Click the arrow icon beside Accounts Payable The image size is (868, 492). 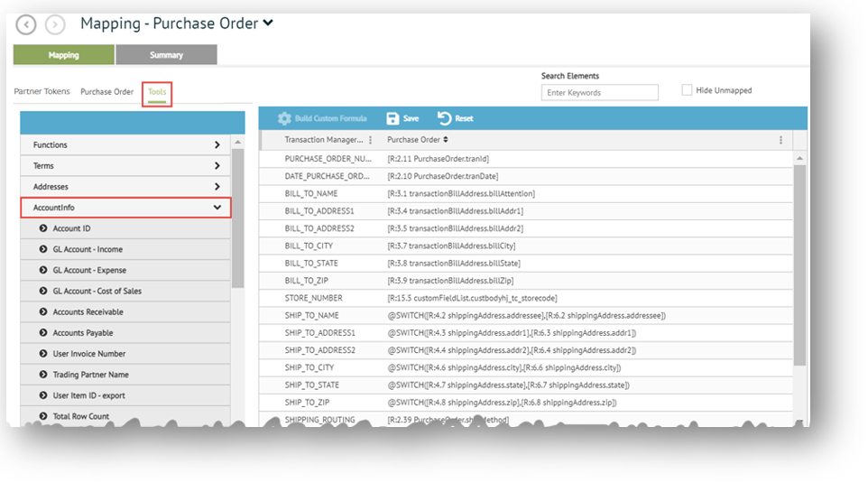[x=43, y=333]
